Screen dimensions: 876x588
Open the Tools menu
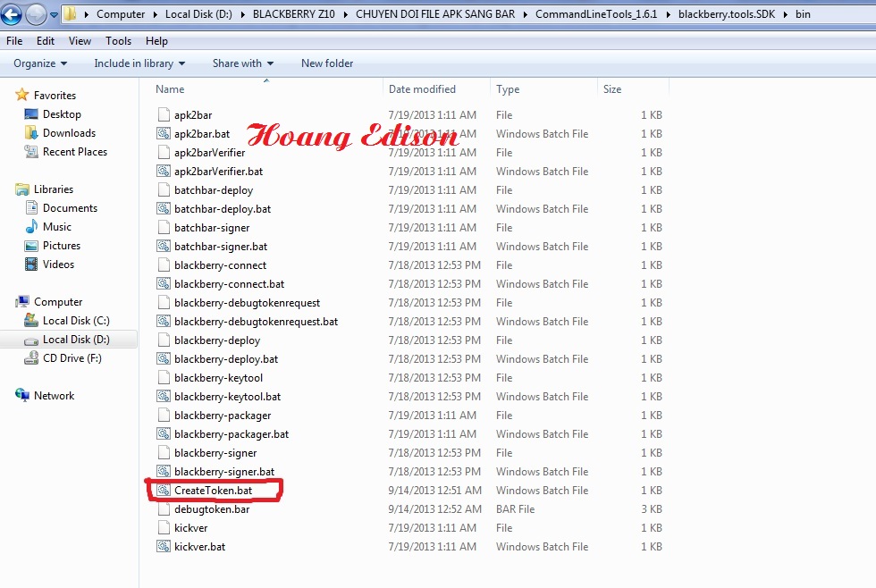pyautogui.click(x=118, y=41)
